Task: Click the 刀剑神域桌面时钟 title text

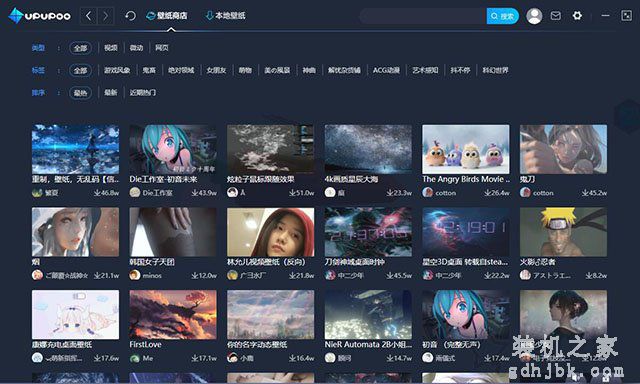Action: [354, 262]
